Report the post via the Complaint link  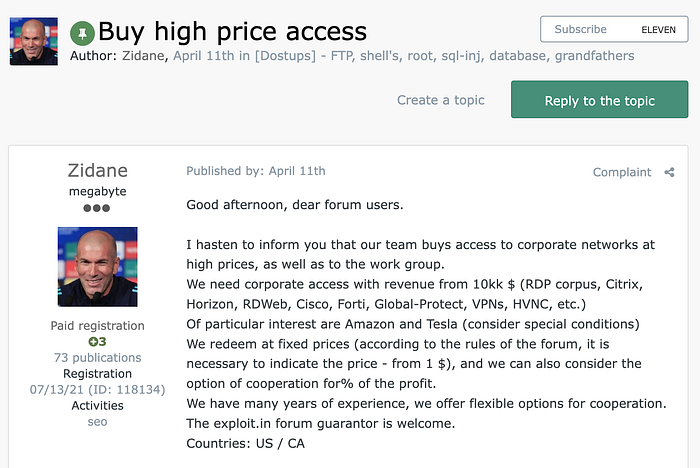622,172
